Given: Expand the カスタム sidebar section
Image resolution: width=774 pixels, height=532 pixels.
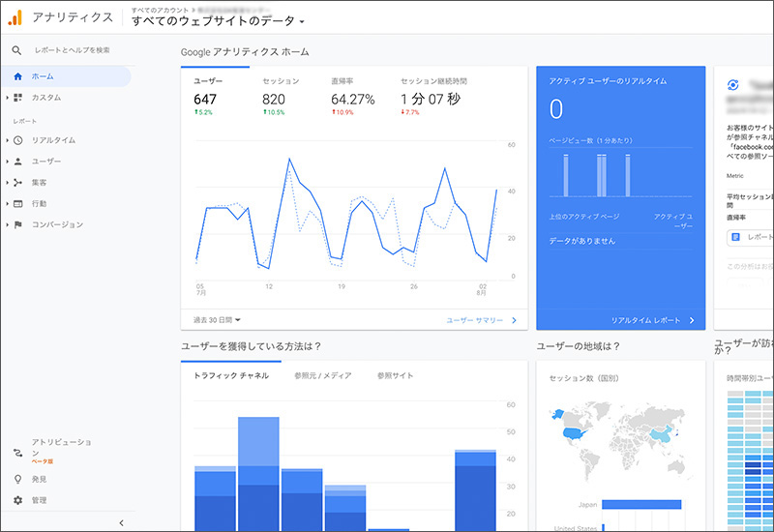Looking at the screenshot, I should [8, 98].
